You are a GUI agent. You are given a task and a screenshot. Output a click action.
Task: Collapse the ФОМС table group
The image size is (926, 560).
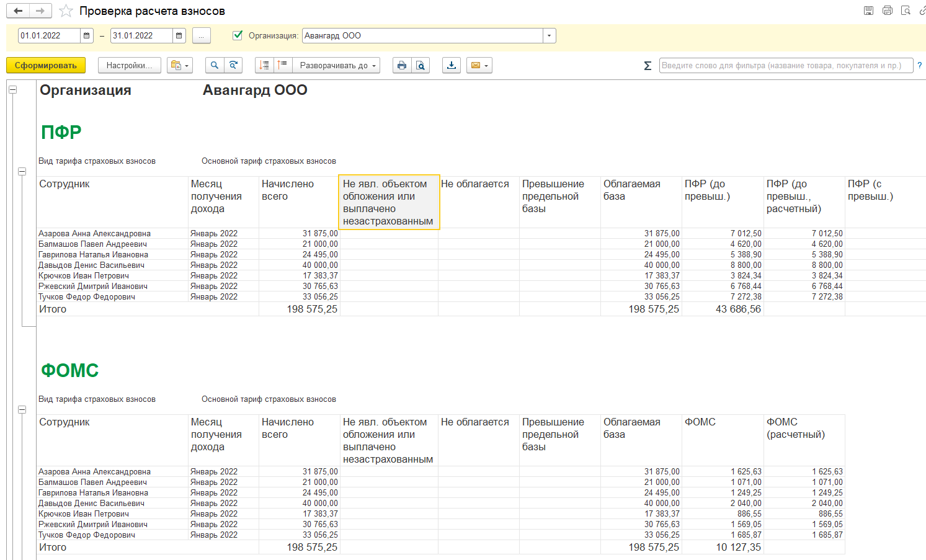pos(22,410)
